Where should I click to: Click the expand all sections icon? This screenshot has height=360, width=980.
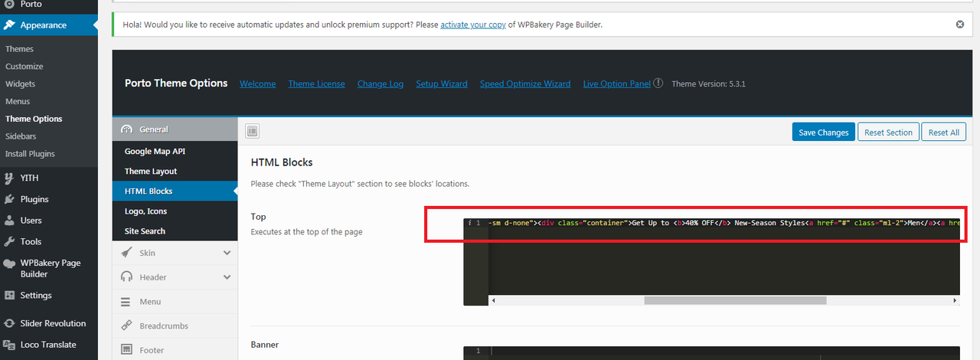coord(253,131)
